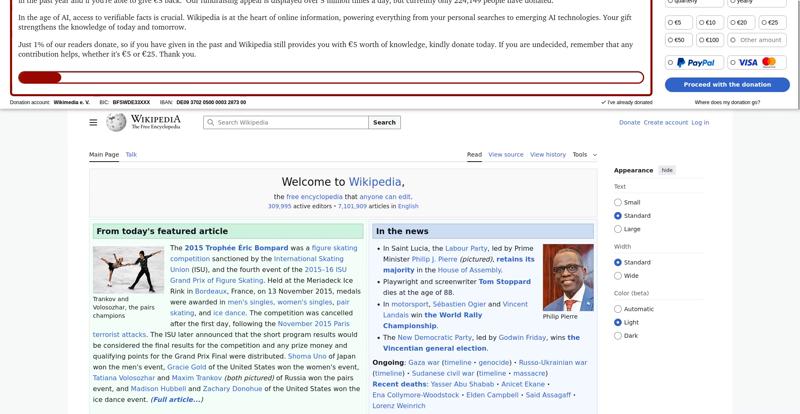Set page width to Wide
Viewport: 800px width, 414px height.
(x=618, y=276)
